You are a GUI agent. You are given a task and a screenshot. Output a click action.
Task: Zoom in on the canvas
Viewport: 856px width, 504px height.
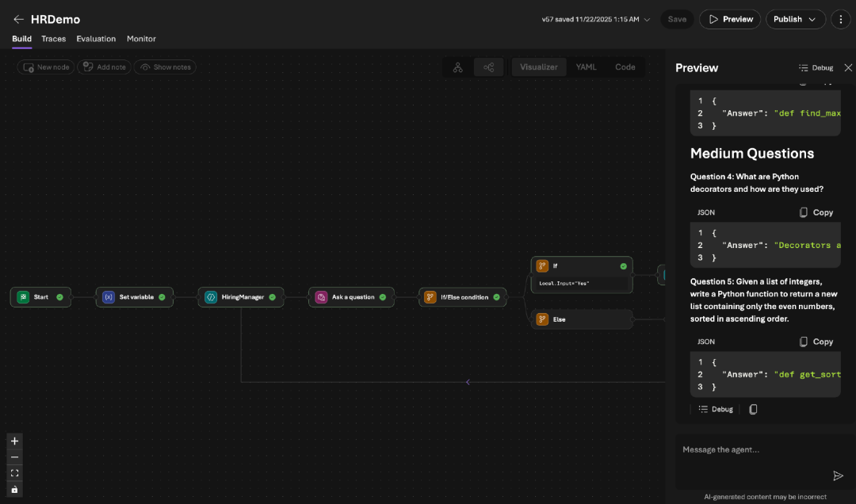pos(15,441)
